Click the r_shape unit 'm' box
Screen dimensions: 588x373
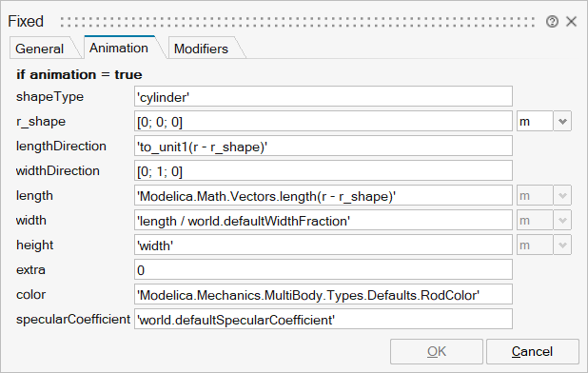(x=535, y=121)
